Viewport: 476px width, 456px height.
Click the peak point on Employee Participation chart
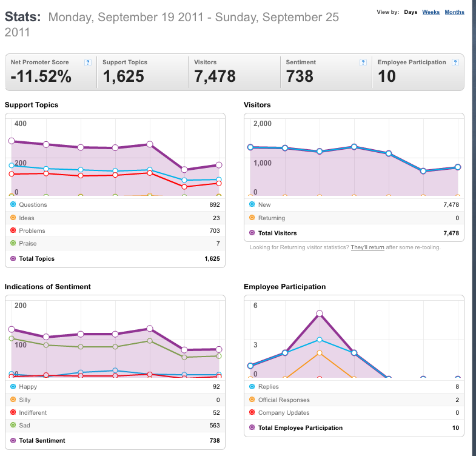(320, 313)
